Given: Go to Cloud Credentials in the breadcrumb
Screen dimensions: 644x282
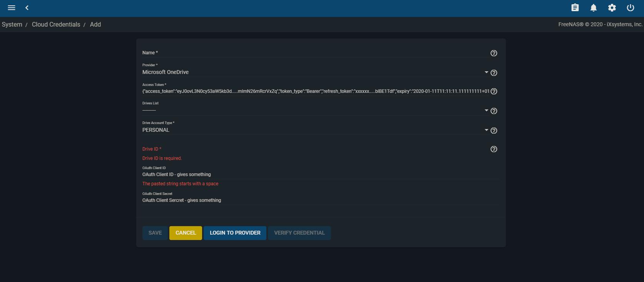Looking at the screenshot, I should click(x=56, y=24).
